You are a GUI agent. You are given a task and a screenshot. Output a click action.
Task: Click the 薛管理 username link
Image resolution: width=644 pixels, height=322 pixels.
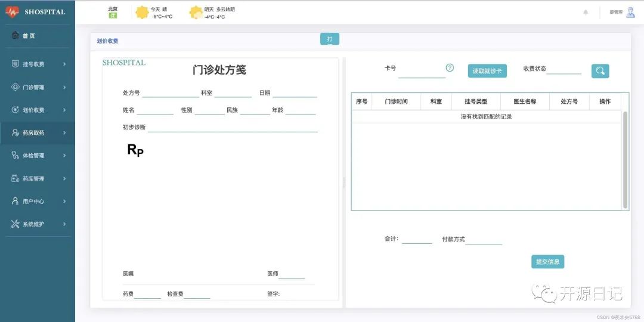(x=616, y=13)
